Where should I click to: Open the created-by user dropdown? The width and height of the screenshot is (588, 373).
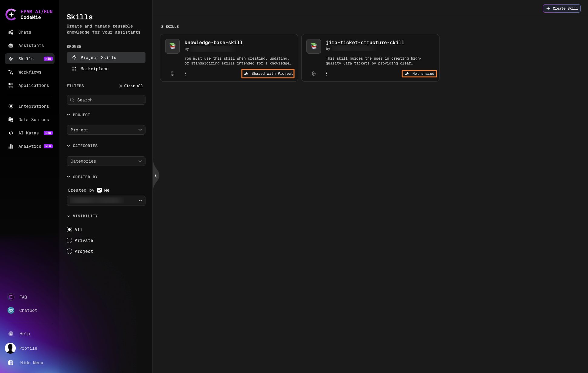106,201
